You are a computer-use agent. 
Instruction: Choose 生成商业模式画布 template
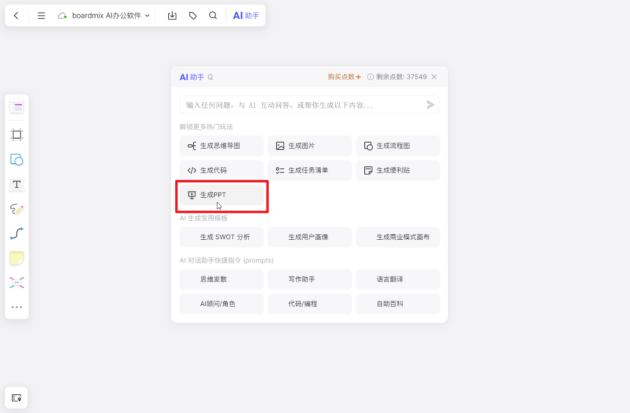point(398,237)
